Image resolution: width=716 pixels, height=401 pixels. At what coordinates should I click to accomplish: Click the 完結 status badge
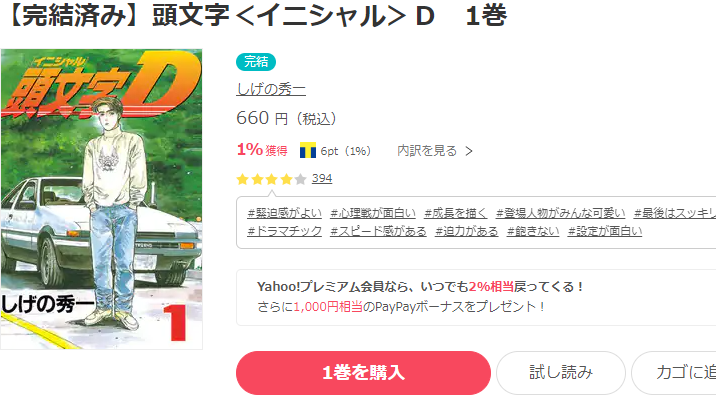point(256,62)
